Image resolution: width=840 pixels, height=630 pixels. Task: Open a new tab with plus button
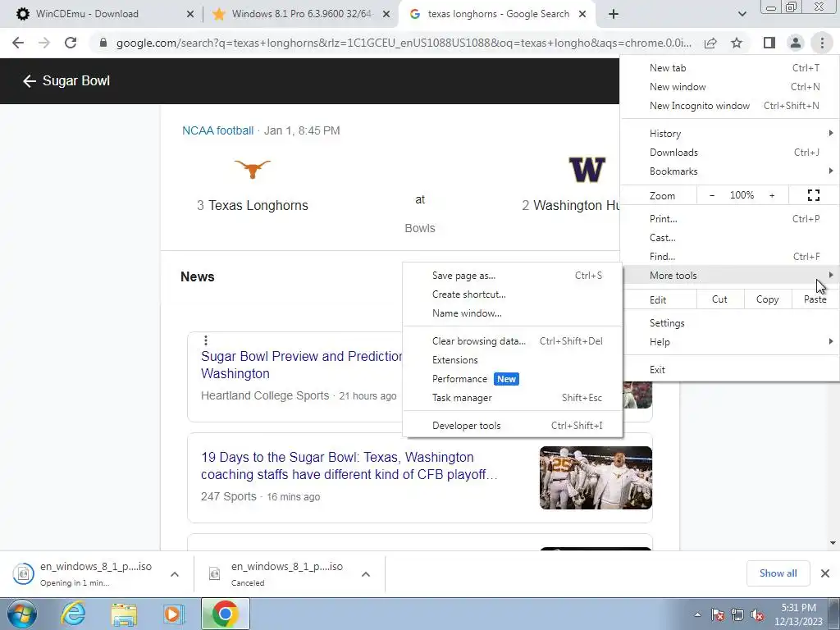pos(614,14)
